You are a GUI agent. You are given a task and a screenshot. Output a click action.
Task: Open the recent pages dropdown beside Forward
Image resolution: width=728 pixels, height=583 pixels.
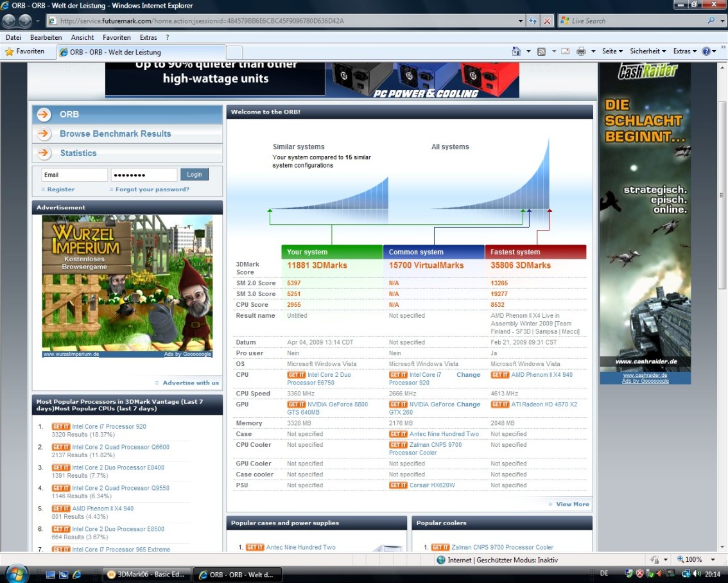(x=38, y=21)
